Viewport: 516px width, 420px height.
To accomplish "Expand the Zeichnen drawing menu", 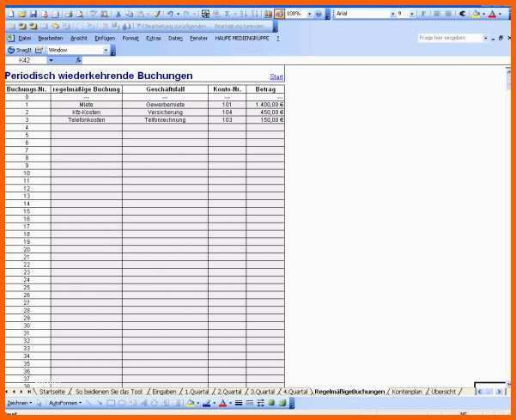I will [x=19, y=403].
